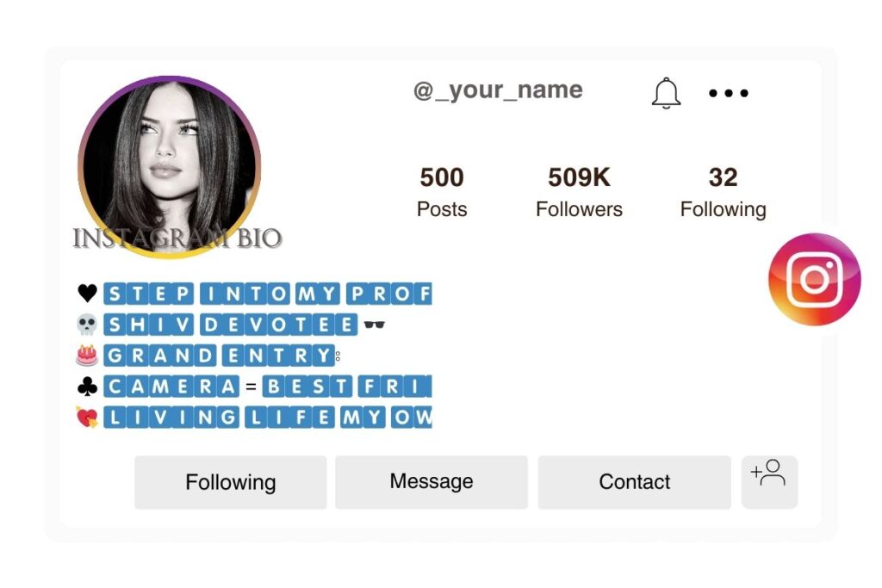Click the skull emoji before SHIV DEVOTEE
Viewport: 882px width, 588px height.
tap(88, 324)
